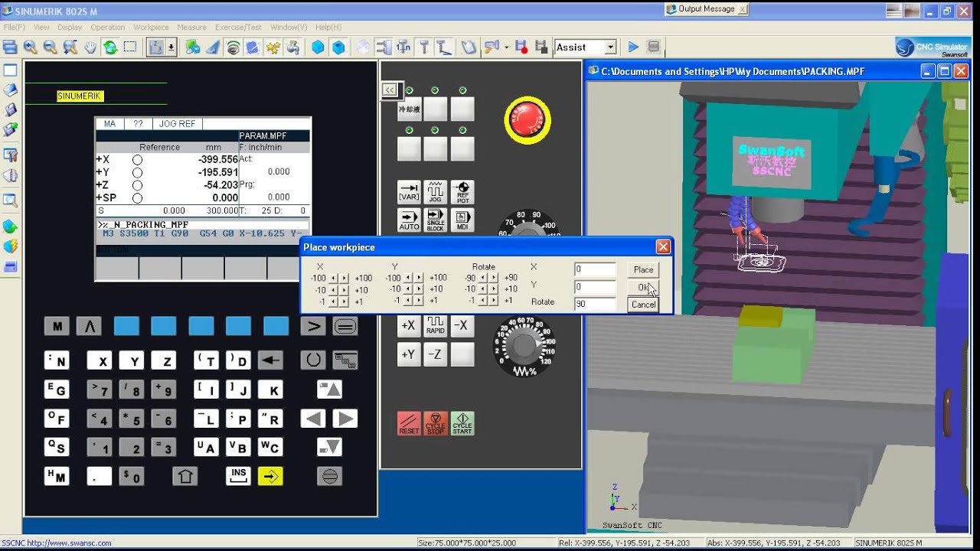Close the Place workpiece dialog
Viewport: 980px width, 551px height.
point(663,246)
